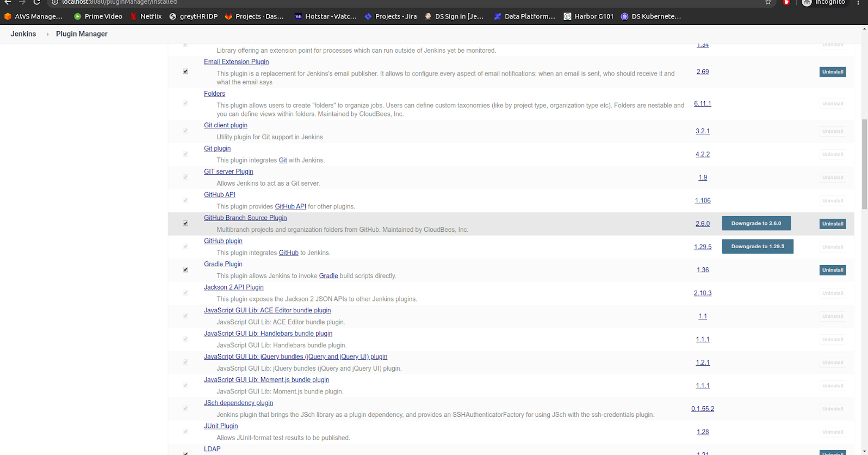Open the Git plugin name link
The height and width of the screenshot is (455, 868).
point(217,148)
